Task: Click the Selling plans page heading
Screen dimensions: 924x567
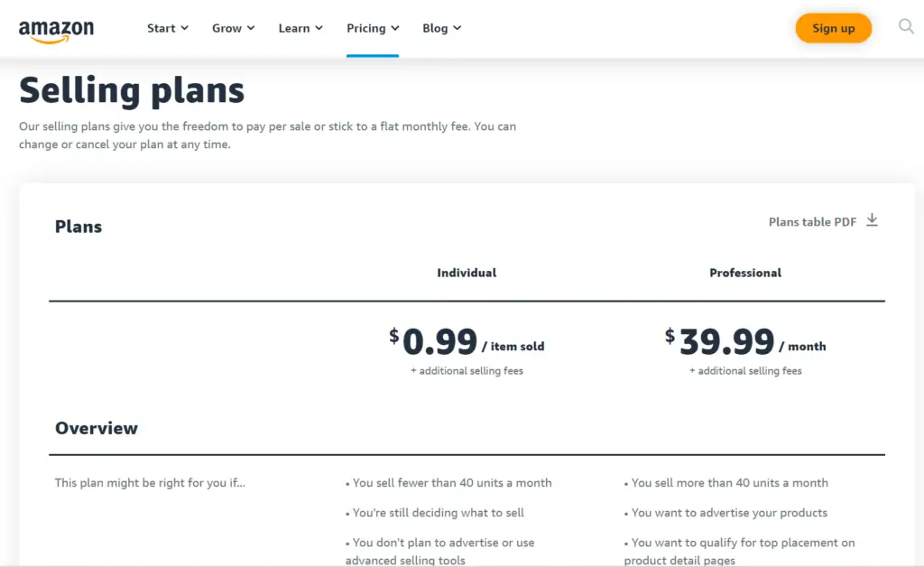Action: 132,90
